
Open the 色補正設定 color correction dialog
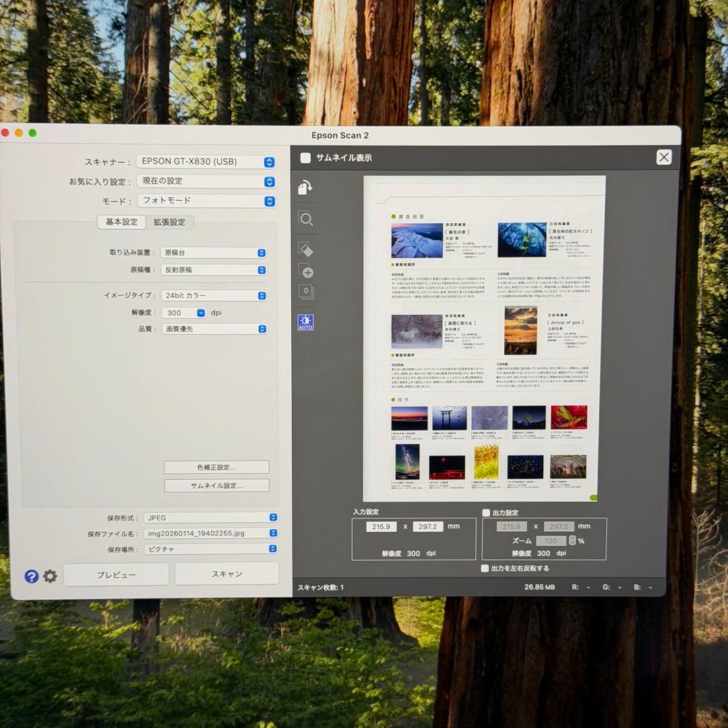tap(216, 467)
